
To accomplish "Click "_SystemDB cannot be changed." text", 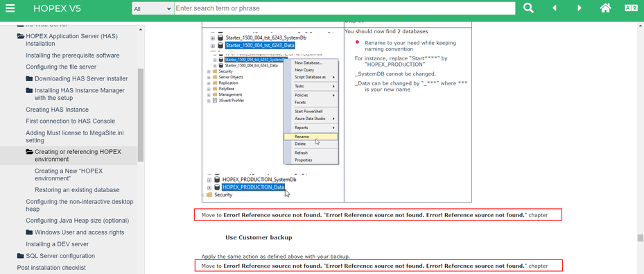I will pos(395,74).
